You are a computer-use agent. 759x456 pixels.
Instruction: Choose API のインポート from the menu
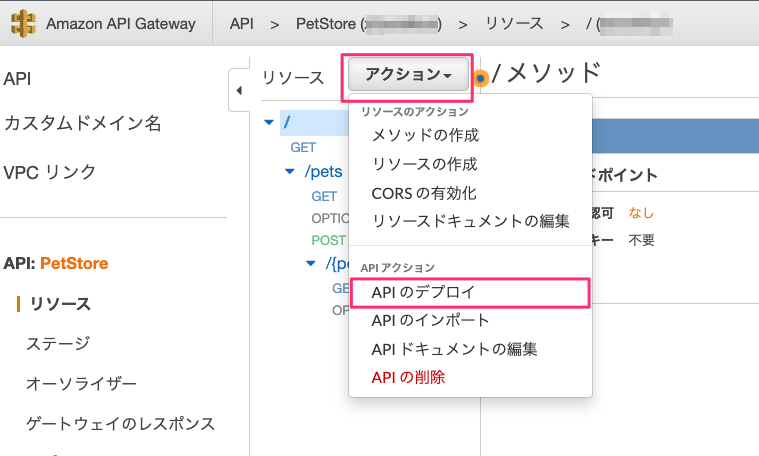(x=430, y=320)
